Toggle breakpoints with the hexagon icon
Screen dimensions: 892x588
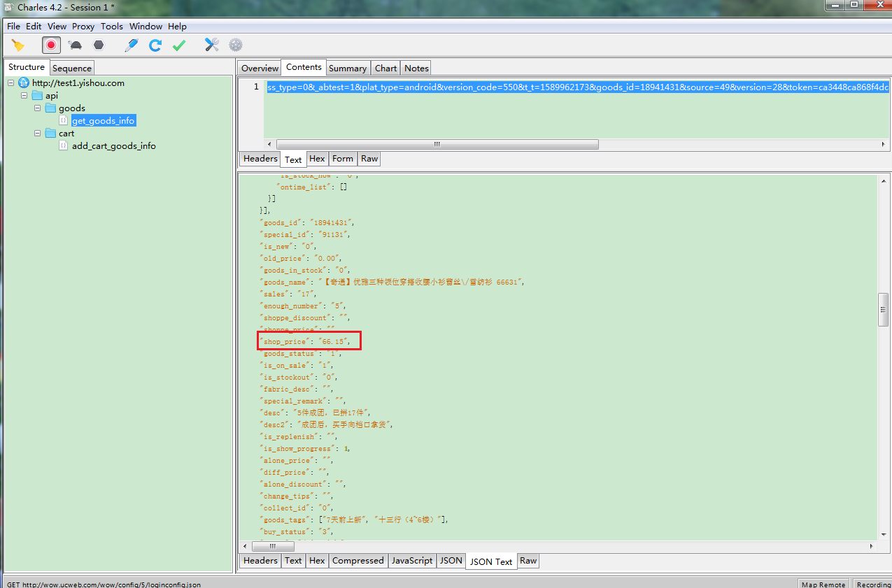[99, 45]
